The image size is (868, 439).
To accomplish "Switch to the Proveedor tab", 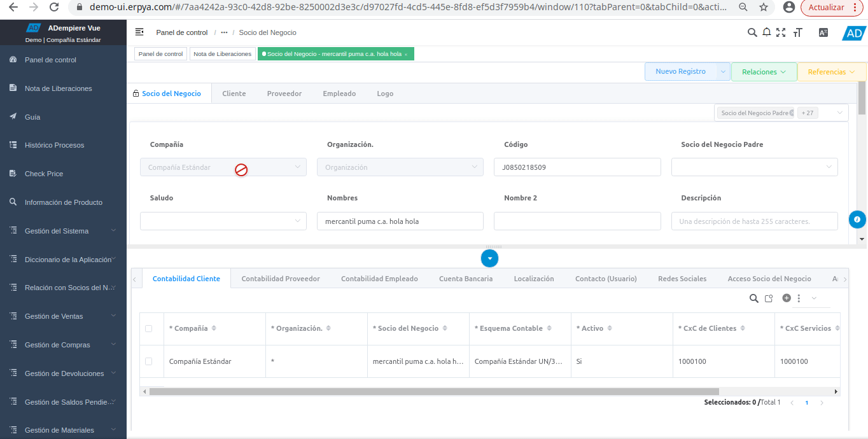I will tap(284, 94).
